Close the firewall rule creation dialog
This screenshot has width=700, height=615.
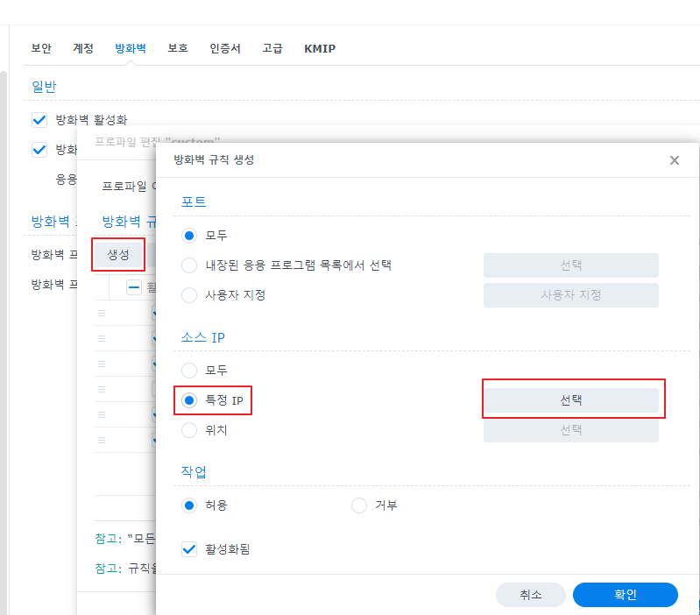pyautogui.click(x=674, y=160)
